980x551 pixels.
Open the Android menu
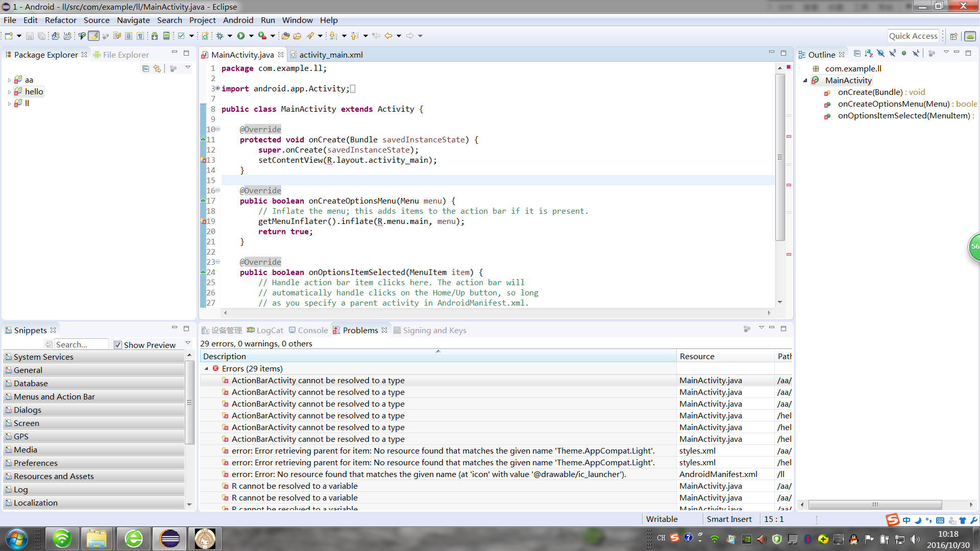[x=238, y=20]
